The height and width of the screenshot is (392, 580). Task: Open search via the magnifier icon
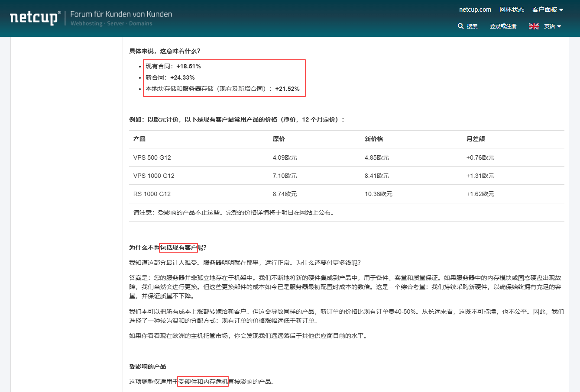460,26
